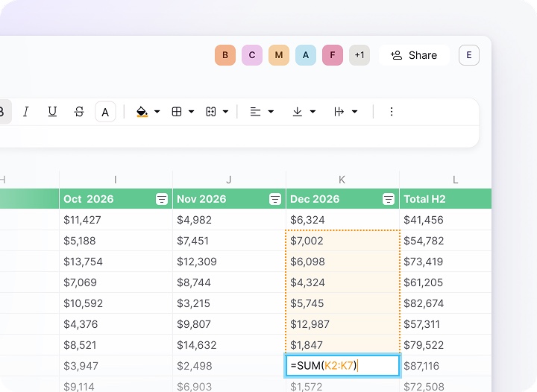The height and width of the screenshot is (392, 537).
Task: Click the formula input cell with =SUM
Action: coord(342,365)
